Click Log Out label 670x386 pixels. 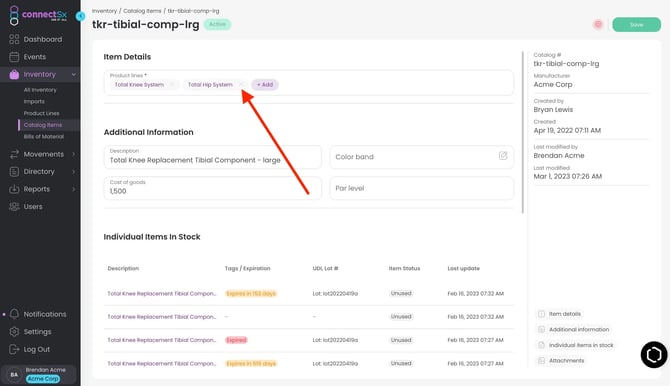36,349
